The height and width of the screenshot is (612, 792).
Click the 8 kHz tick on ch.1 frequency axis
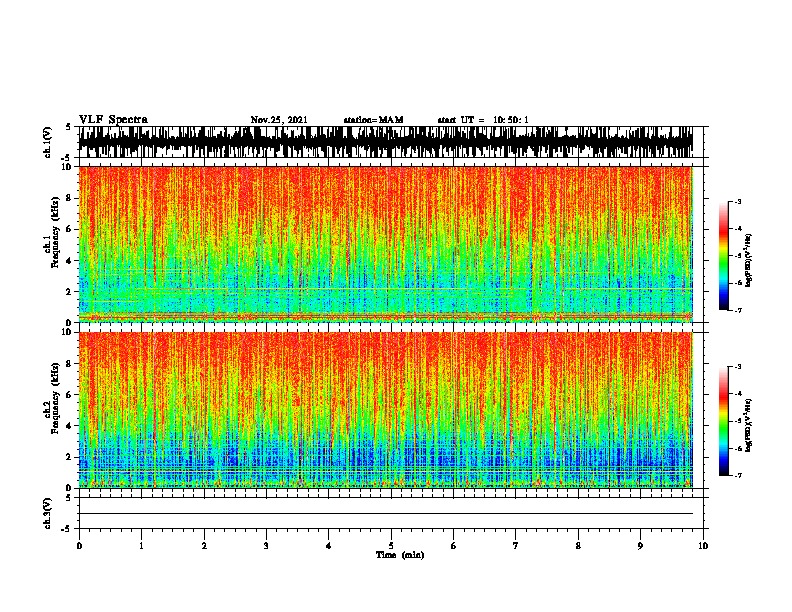pos(71,198)
